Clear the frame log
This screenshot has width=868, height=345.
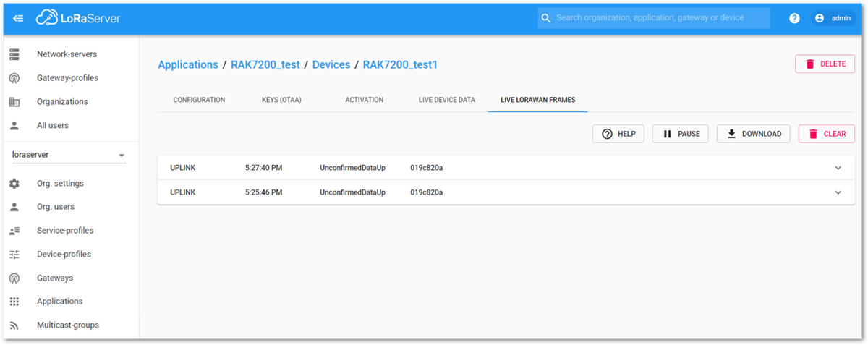coord(827,134)
